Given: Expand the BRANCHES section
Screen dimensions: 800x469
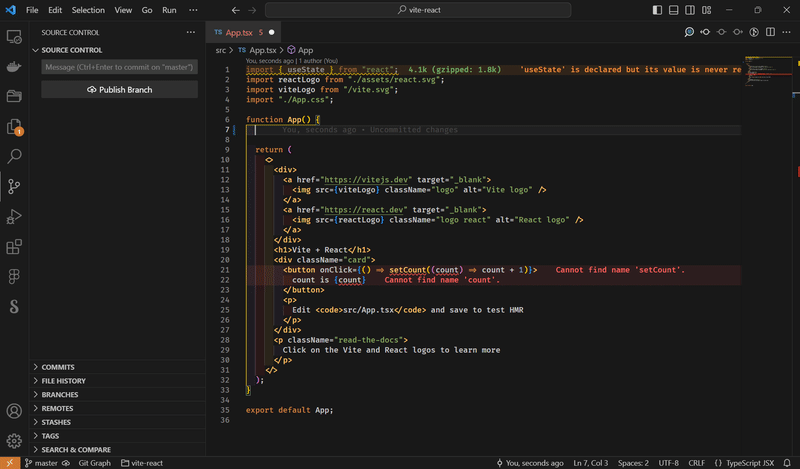Looking at the screenshot, I should click(117, 394).
